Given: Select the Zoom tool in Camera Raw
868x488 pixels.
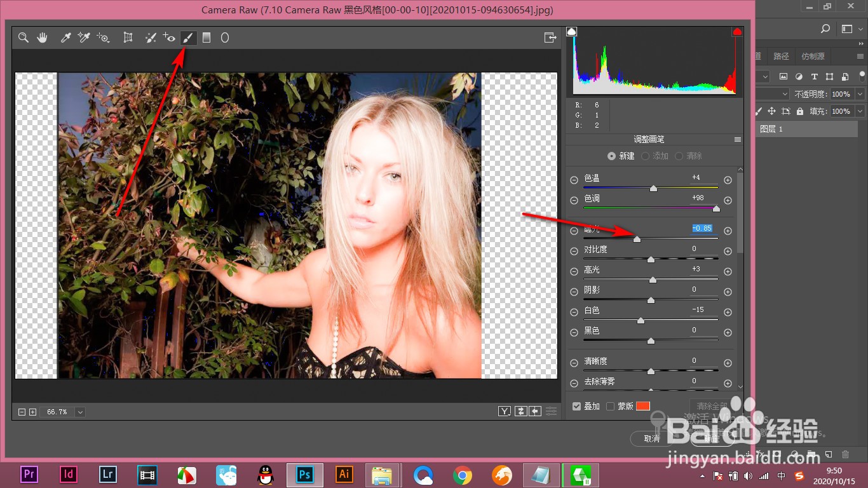Looking at the screenshot, I should click(24, 38).
